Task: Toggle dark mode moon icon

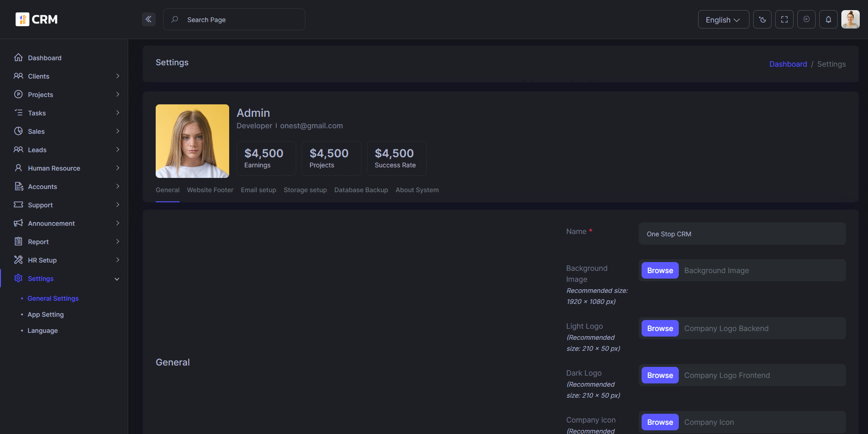Action: (x=762, y=19)
